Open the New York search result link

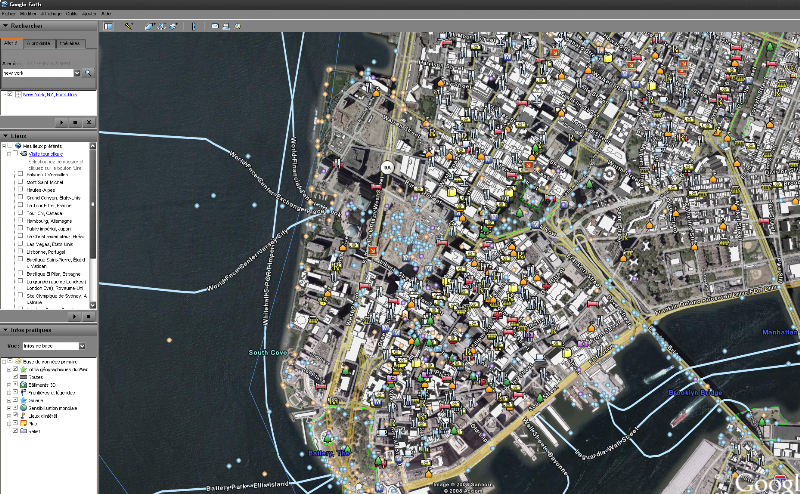[48, 94]
